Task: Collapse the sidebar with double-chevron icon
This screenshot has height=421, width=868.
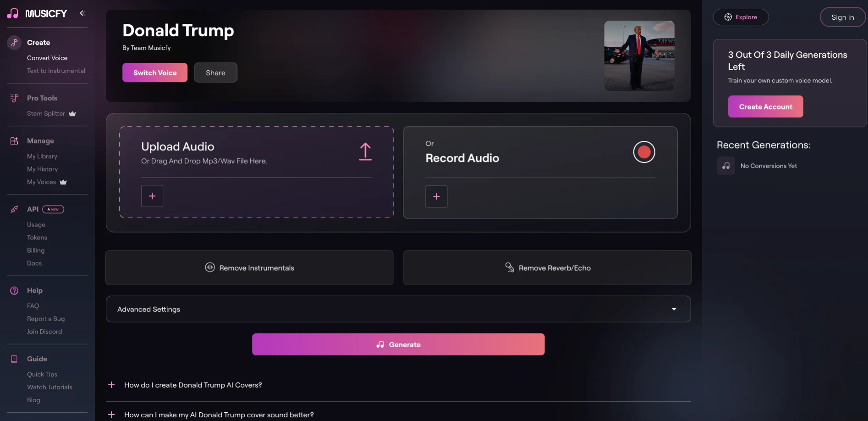Action: coord(82,13)
